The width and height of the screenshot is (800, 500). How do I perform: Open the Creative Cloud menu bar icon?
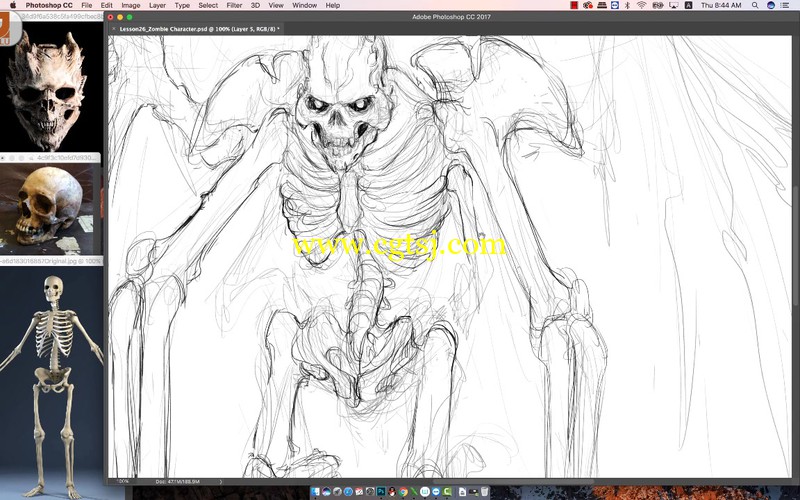coord(588,5)
